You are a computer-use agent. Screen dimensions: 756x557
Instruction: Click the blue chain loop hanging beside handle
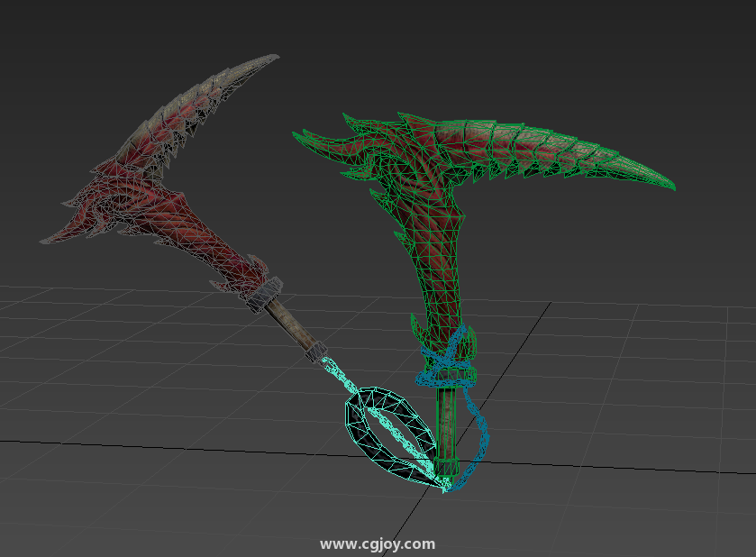tap(479, 431)
